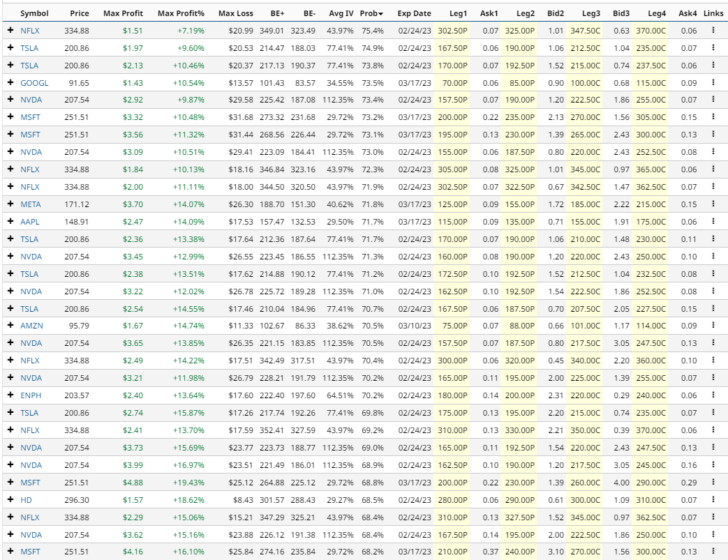Open links menu for MSFT $3.56 row

(x=713, y=135)
